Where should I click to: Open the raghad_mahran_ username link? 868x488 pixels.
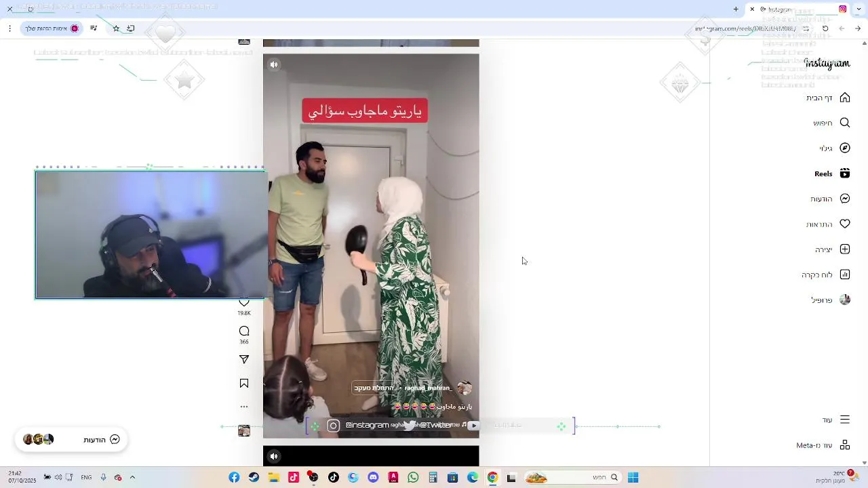coord(428,388)
